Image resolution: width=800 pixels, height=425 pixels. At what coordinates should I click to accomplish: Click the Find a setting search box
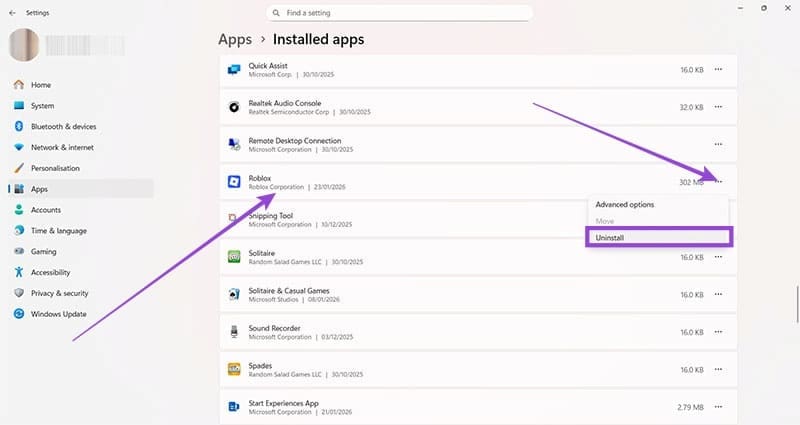point(400,13)
